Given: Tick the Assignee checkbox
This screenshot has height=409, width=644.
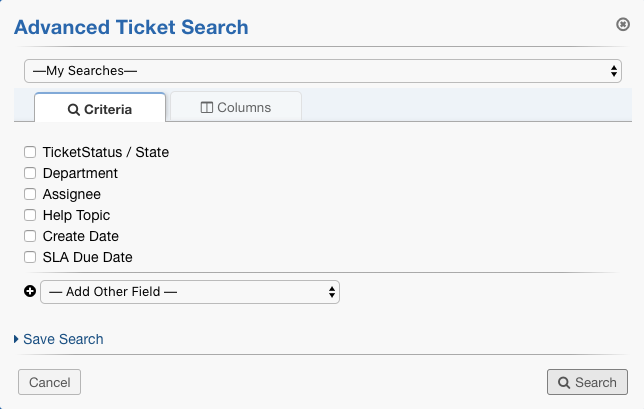Looking at the screenshot, I should [x=30, y=194].
